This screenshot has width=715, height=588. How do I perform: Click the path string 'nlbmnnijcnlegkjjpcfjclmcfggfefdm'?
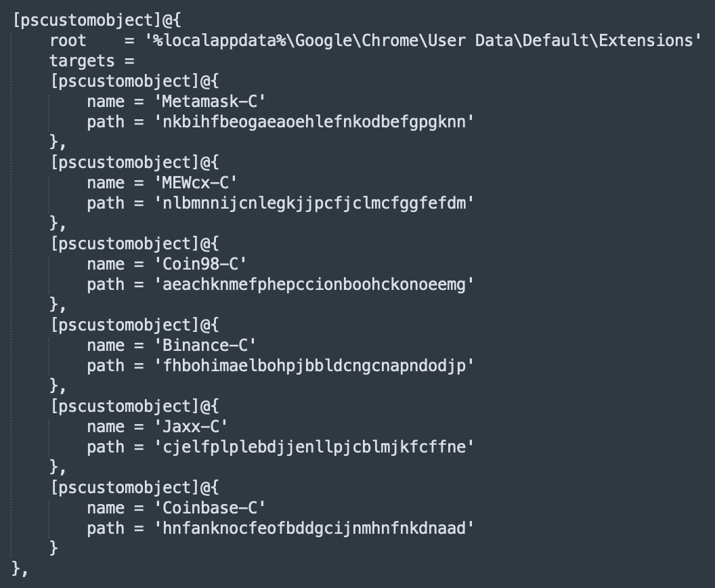pyautogui.click(x=314, y=203)
